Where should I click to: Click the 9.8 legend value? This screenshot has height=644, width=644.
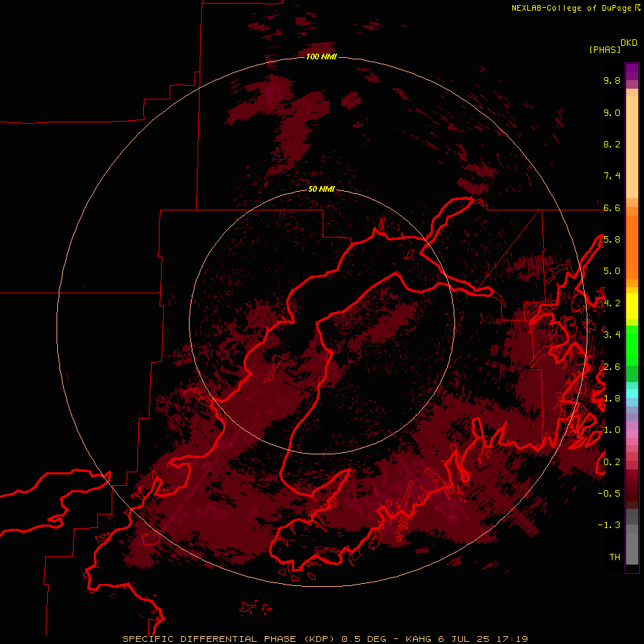click(x=612, y=80)
